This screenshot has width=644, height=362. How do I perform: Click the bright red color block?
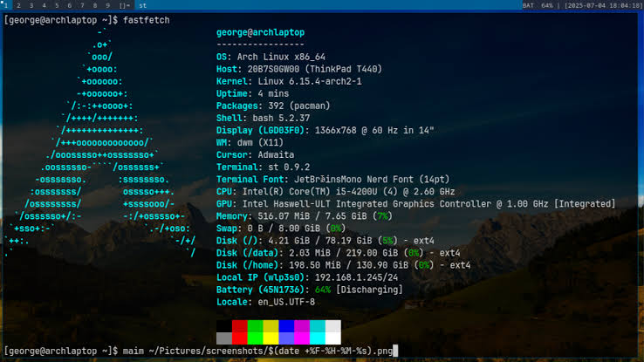pos(240,338)
